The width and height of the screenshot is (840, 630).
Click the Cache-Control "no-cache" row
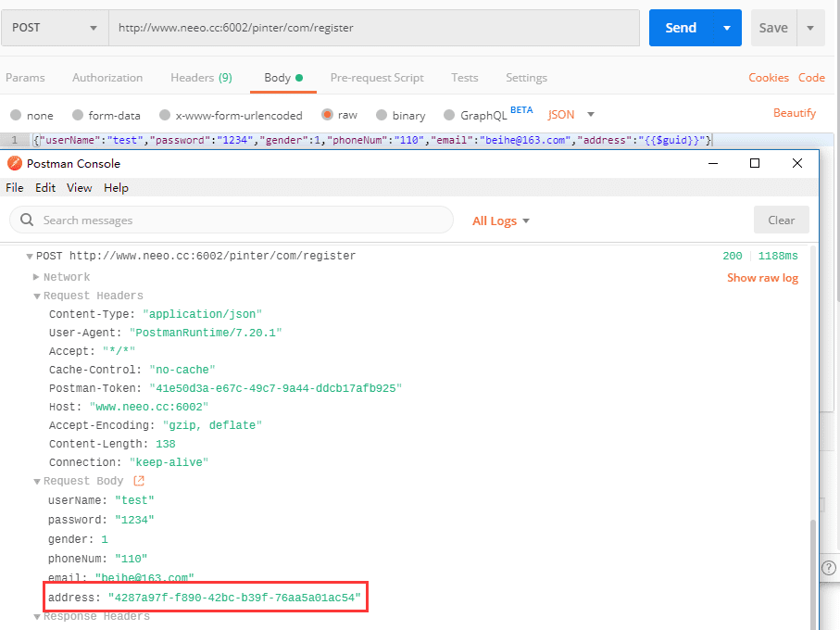[132, 370]
